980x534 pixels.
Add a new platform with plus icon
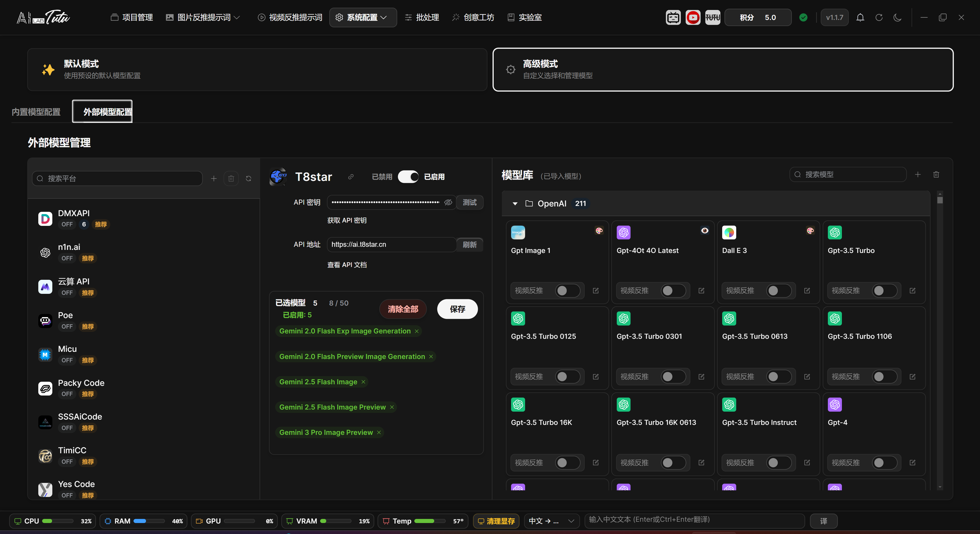point(214,178)
